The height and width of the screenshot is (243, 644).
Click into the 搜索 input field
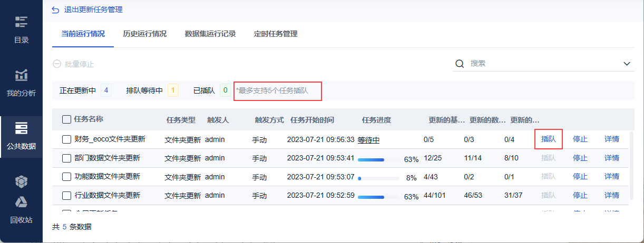tap(543, 64)
